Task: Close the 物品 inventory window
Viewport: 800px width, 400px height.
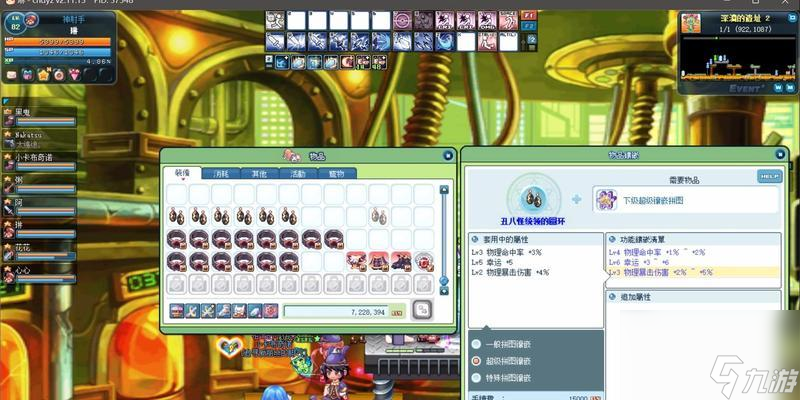Action: point(447,156)
